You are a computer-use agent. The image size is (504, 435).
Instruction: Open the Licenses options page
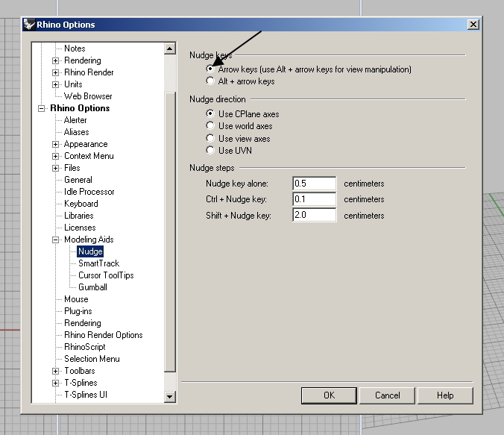pyautogui.click(x=80, y=227)
